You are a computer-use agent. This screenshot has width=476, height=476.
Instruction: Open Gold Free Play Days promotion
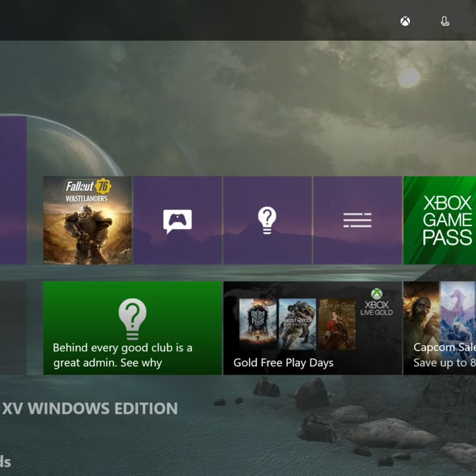[312, 328]
